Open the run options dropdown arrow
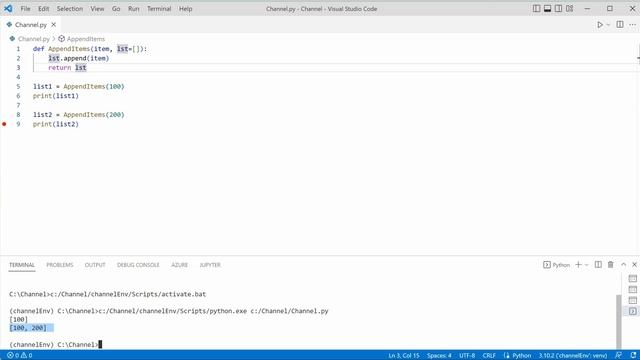Viewport: 640px width, 360px height. pos(608,25)
